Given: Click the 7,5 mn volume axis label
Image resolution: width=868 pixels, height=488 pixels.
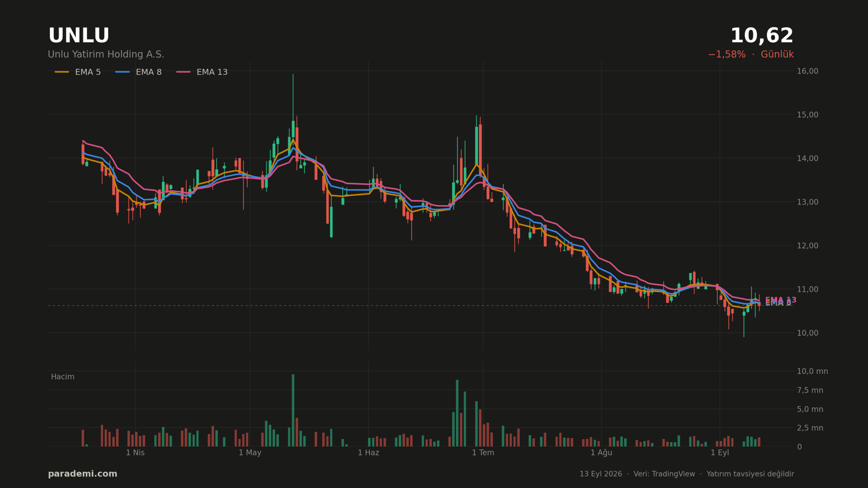Looking at the screenshot, I should pos(810,390).
